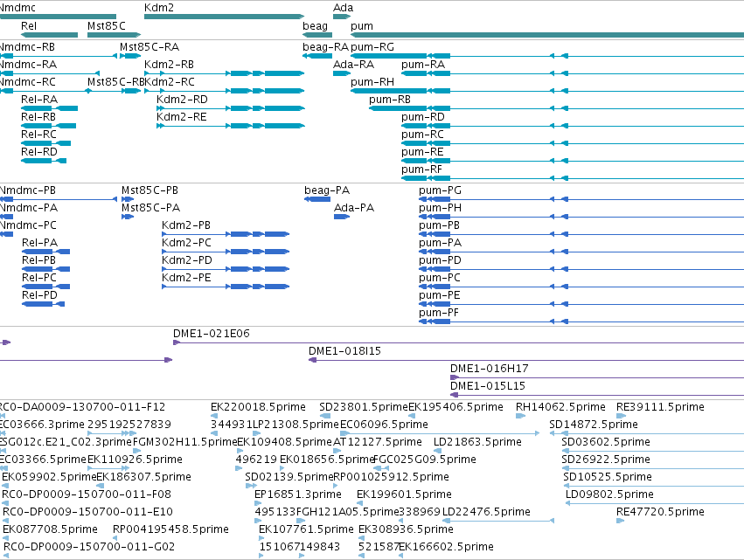Screen dimensions: 744x560
Task: Select EST label EK199601.5prime
Action: click(x=404, y=494)
